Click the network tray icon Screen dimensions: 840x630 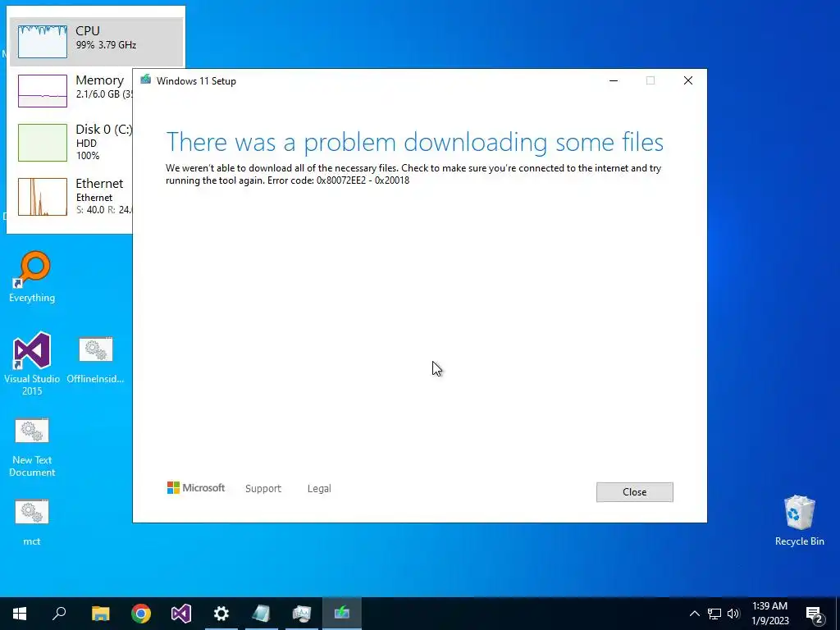[x=714, y=614]
